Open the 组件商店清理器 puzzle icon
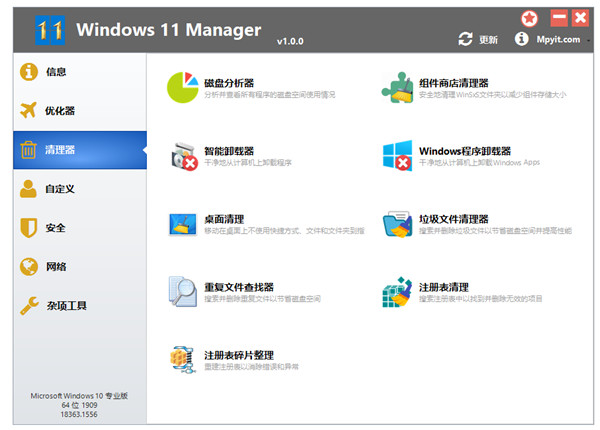The image size is (600, 430). click(x=398, y=87)
